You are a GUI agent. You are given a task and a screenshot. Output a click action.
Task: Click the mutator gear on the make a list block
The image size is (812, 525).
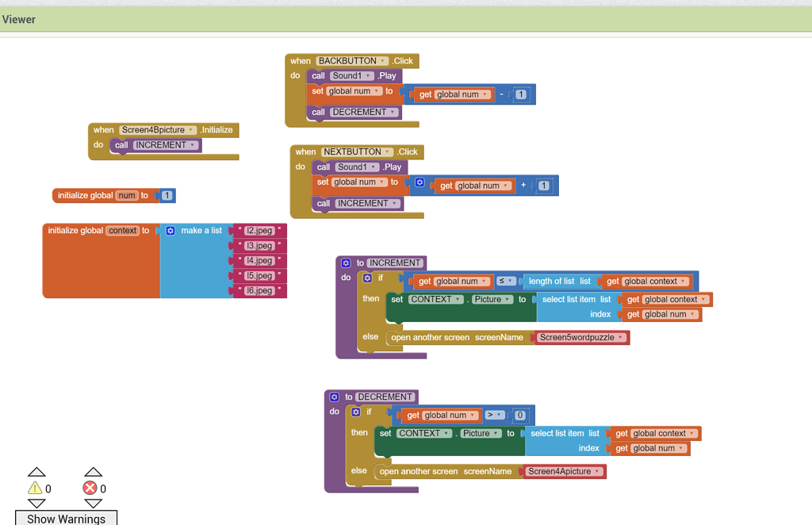170,230
